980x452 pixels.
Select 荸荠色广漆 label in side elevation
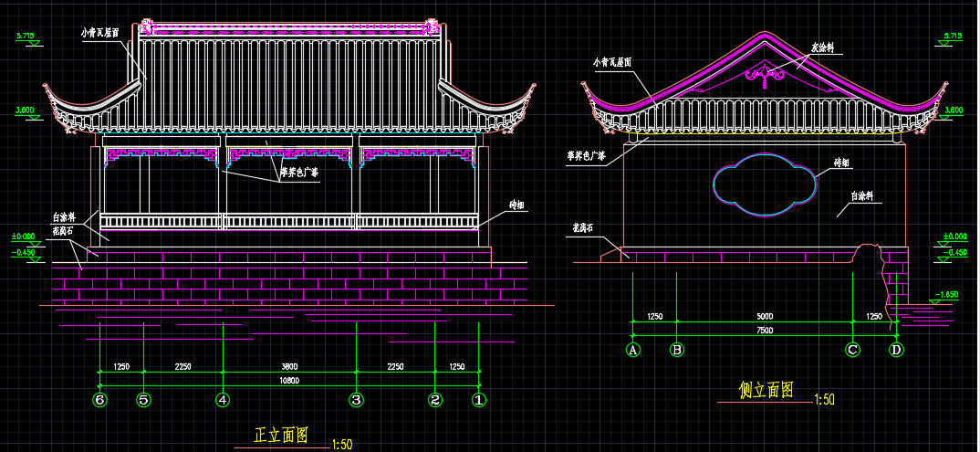586,157
